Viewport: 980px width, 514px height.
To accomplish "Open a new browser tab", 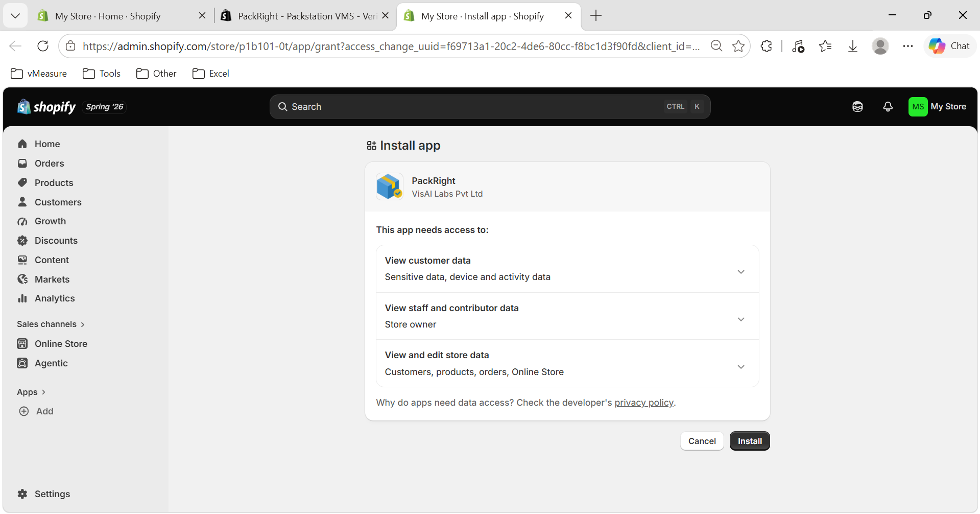I will coord(596,16).
